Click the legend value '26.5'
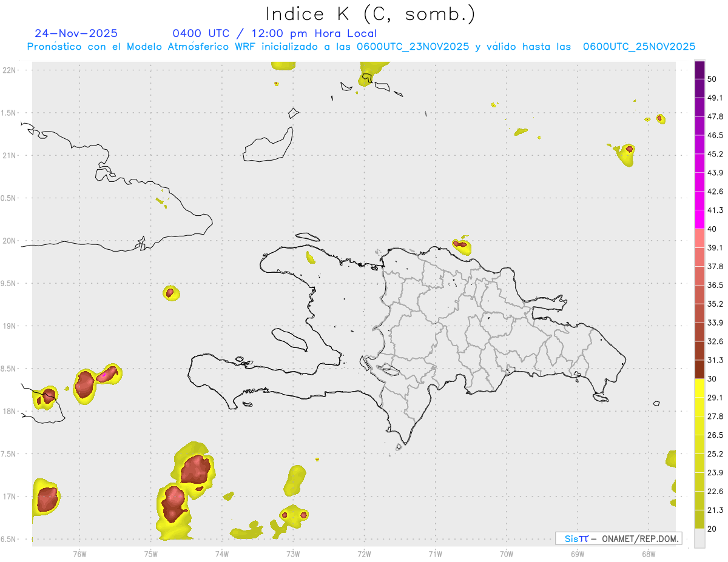Image resolution: width=728 pixels, height=562 pixels. pos(715,435)
